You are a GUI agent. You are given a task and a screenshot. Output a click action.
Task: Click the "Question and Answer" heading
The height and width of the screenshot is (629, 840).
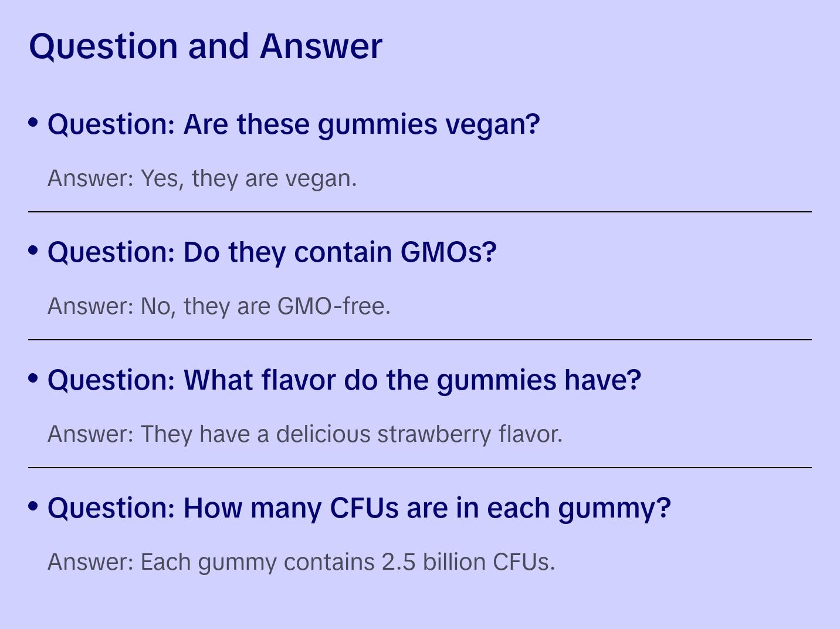(x=205, y=46)
